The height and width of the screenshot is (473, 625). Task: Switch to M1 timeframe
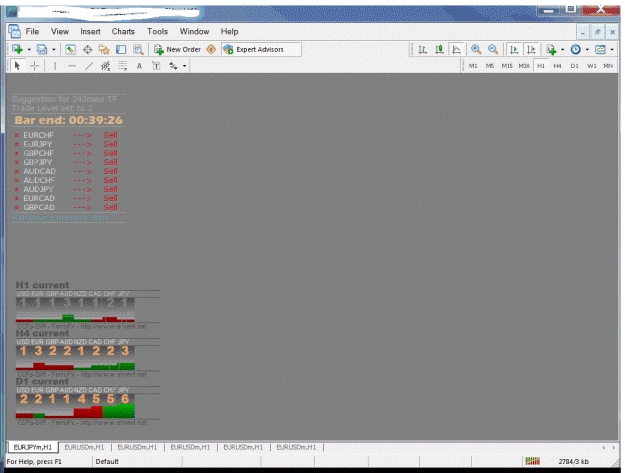click(x=473, y=66)
